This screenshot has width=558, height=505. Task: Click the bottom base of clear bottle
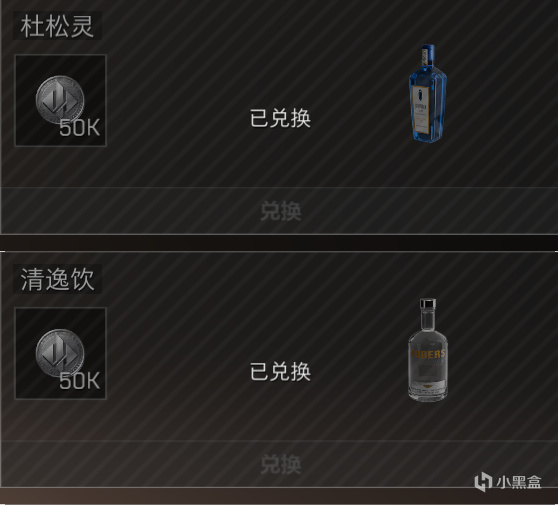(427, 393)
